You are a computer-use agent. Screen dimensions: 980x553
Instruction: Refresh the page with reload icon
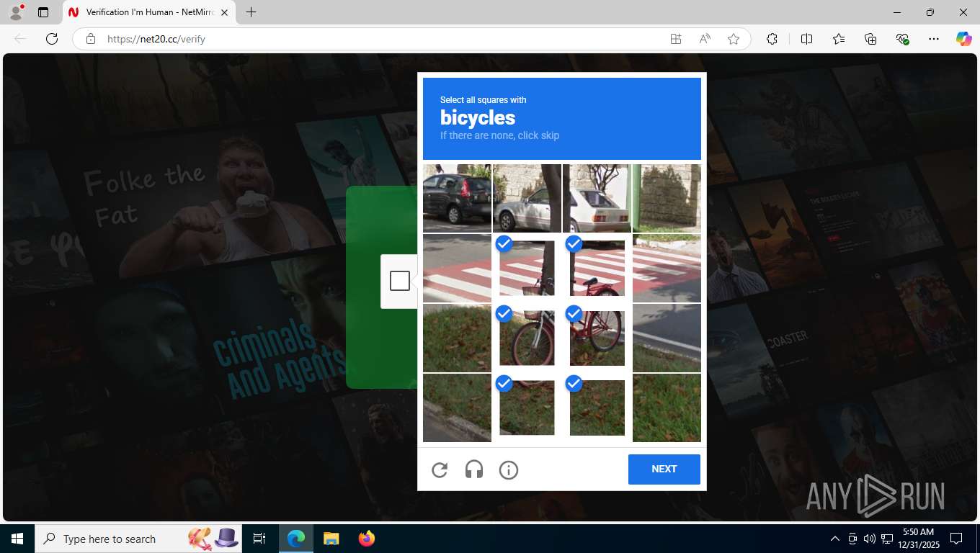(x=51, y=39)
